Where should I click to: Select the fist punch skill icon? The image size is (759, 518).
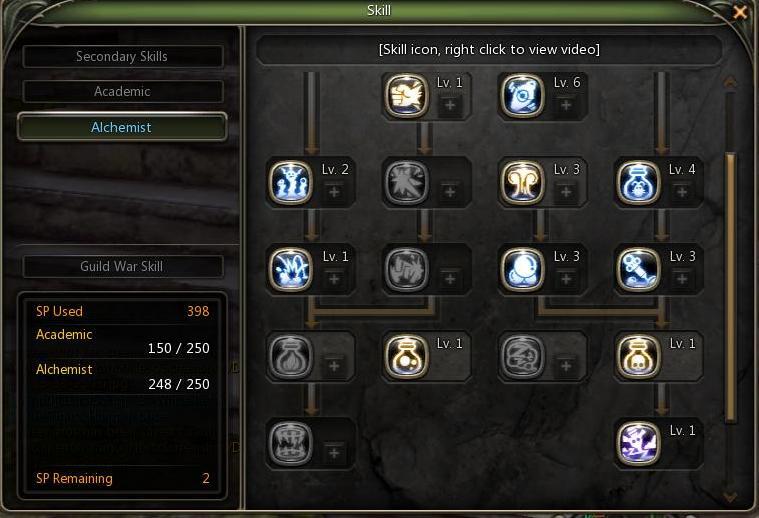click(x=407, y=95)
